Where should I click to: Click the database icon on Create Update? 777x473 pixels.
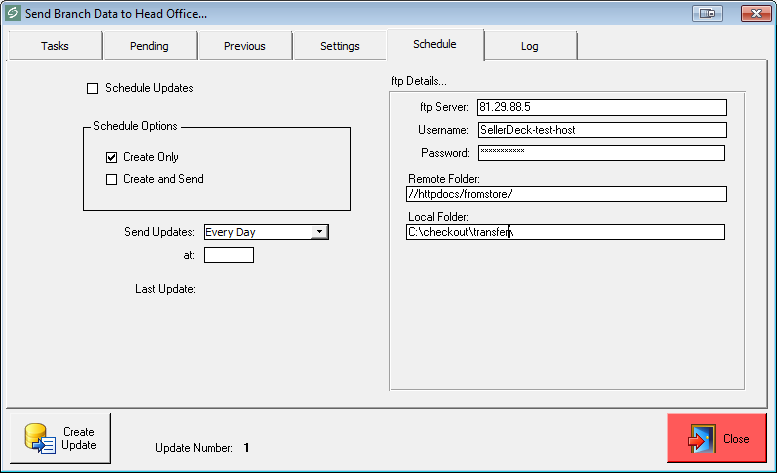pyautogui.click(x=39, y=438)
